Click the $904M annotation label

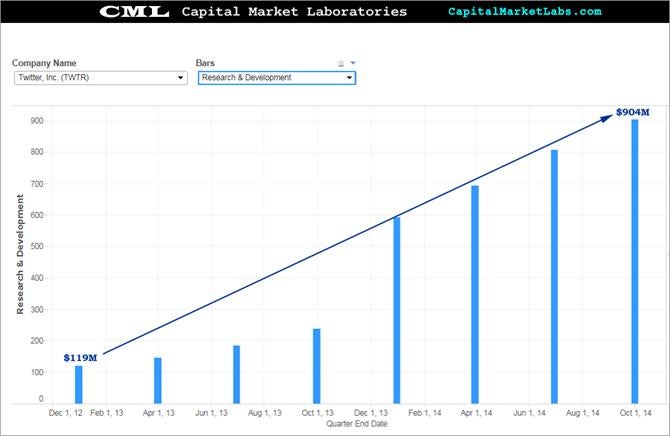click(x=633, y=112)
